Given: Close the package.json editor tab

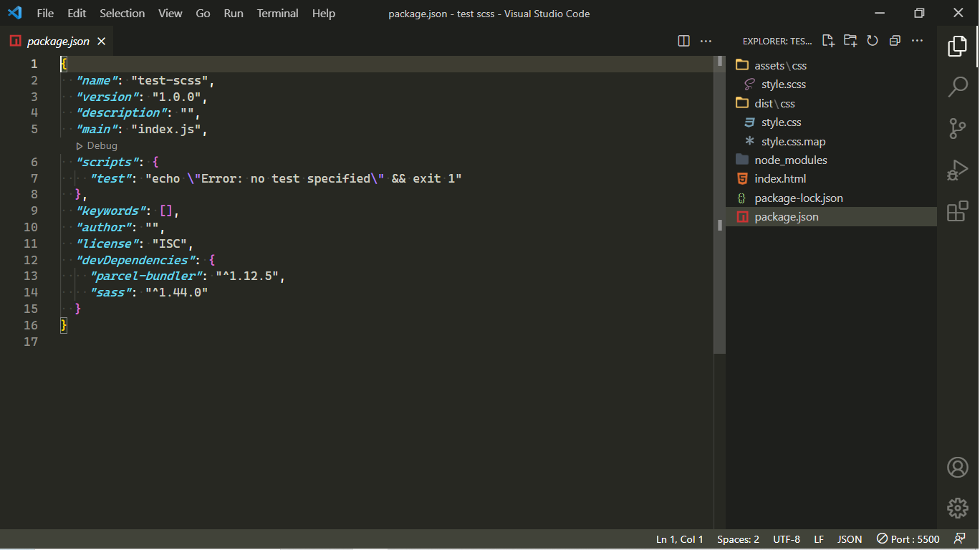Looking at the screenshot, I should coord(101,42).
